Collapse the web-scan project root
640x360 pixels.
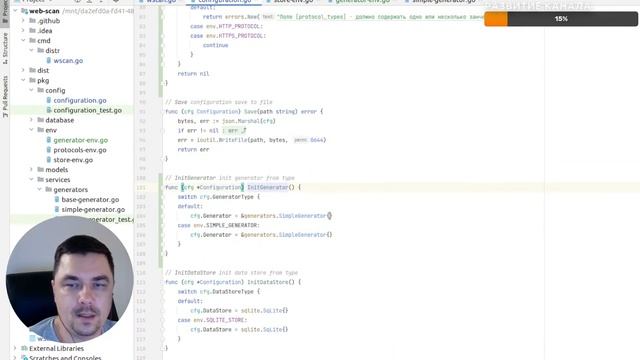tap(16, 11)
